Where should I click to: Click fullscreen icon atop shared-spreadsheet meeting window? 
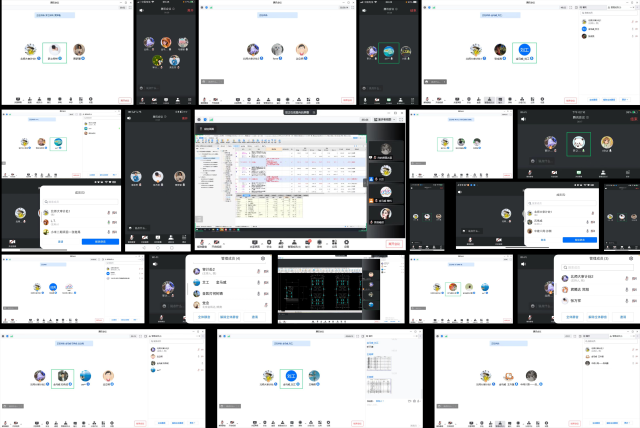click(401, 120)
